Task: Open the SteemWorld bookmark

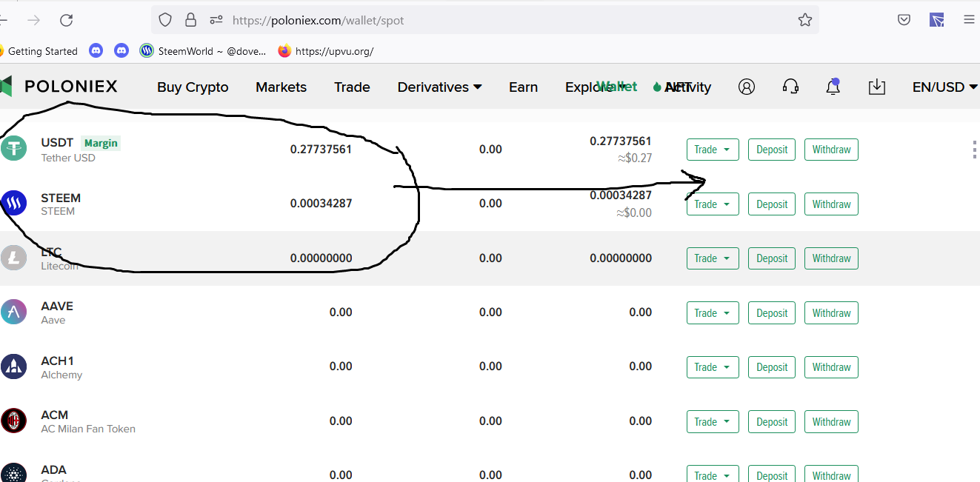Action: pyautogui.click(x=203, y=51)
